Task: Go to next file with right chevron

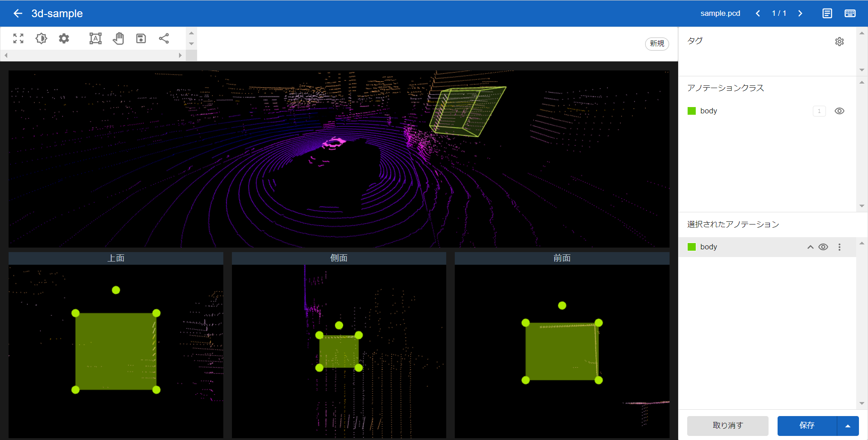Action: coord(800,14)
